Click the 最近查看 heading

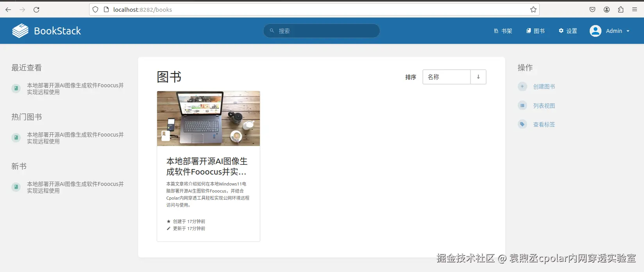point(27,68)
